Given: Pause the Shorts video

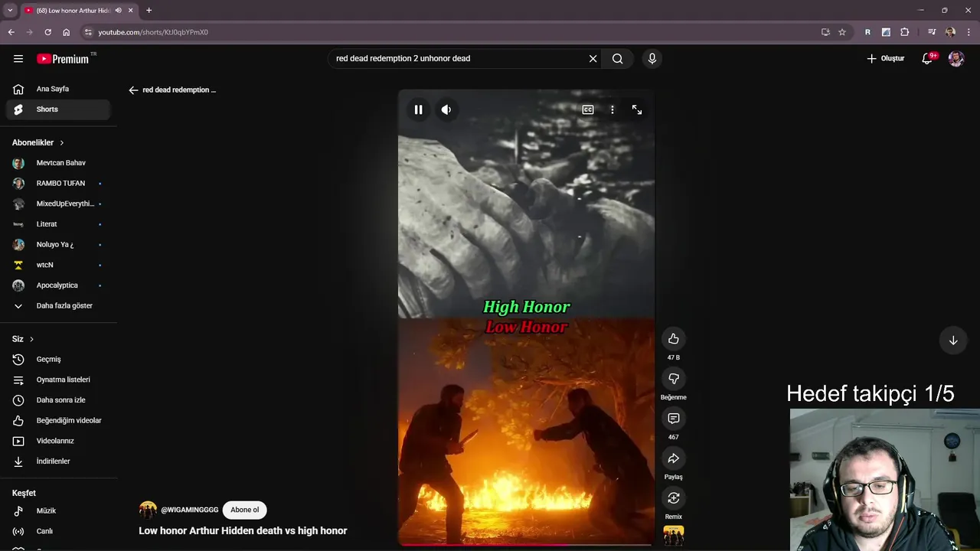Looking at the screenshot, I should 418,109.
